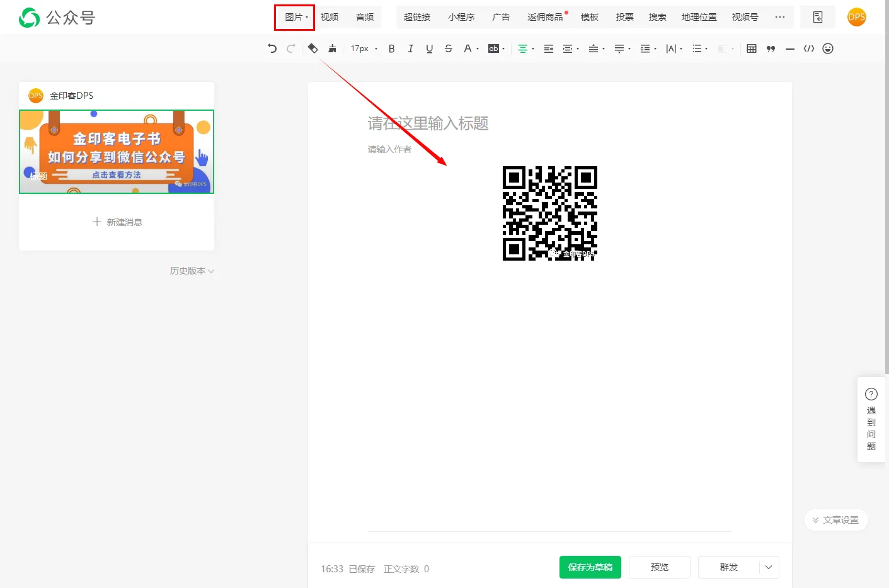The image size is (889, 588).
Task: Redo the undone edit
Action: pos(290,48)
